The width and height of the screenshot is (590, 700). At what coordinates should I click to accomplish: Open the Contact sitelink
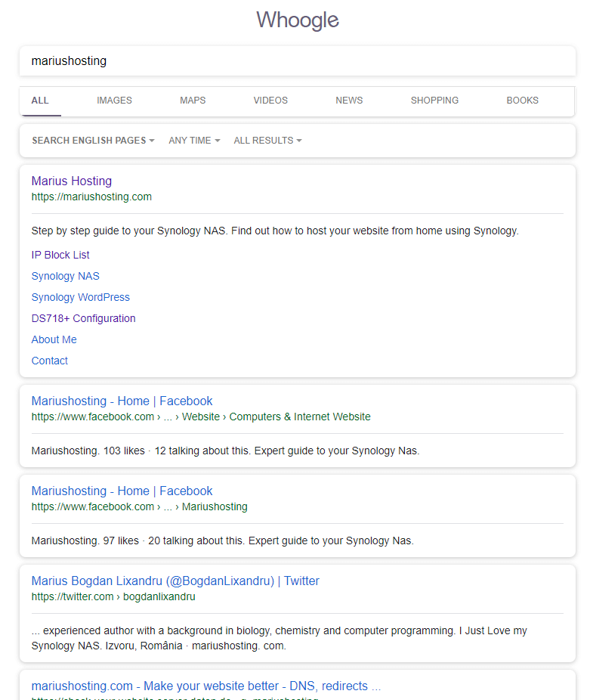[x=50, y=361]
